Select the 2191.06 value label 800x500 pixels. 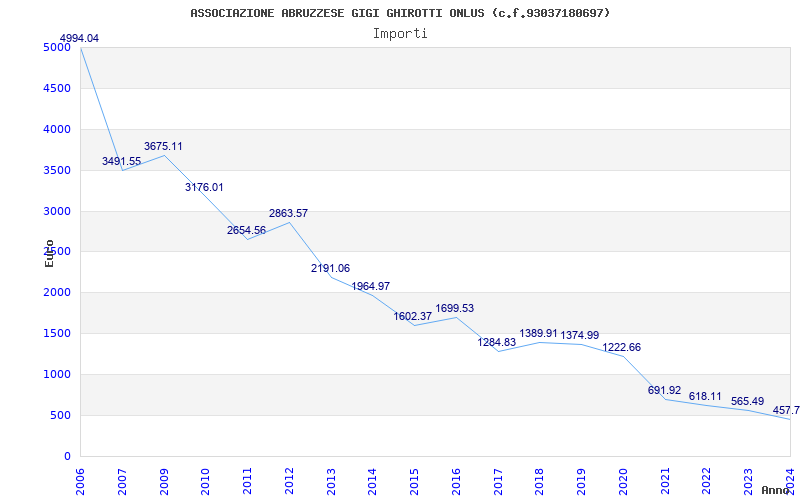pos(331,268)
